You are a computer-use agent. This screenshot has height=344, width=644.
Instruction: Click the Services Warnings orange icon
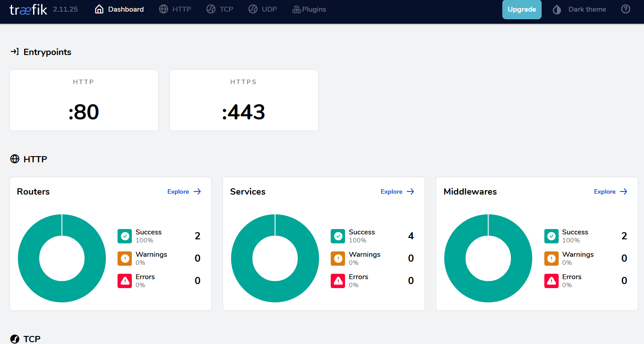(338, 259)
